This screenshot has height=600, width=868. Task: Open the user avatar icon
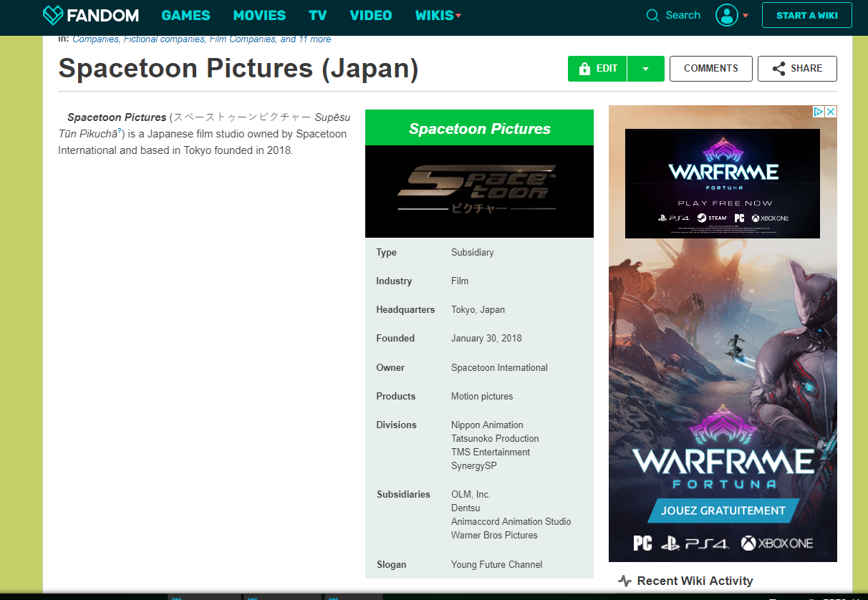(x=727, y=15)
